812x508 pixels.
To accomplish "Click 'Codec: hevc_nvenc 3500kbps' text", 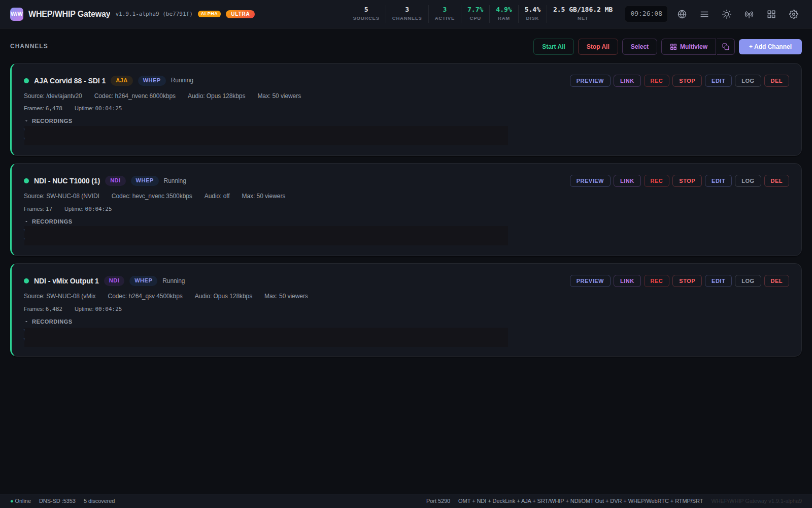I will pos(152,196).
